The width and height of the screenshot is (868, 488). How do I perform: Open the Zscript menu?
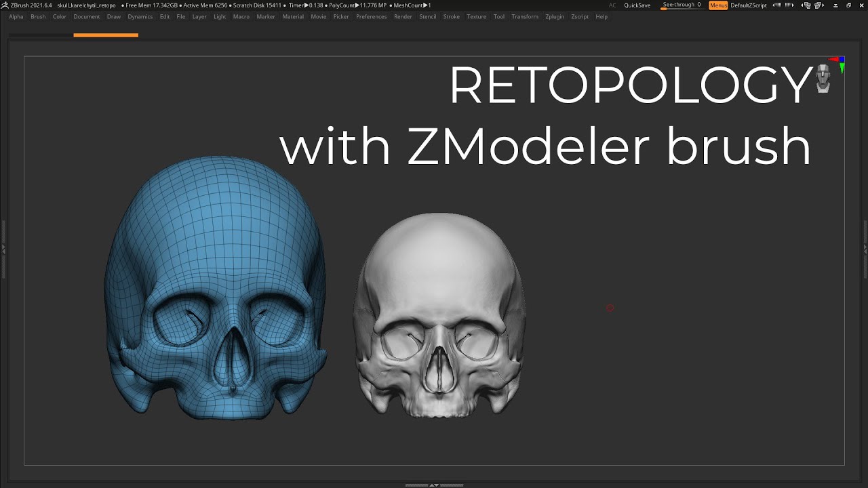(580, 16)
